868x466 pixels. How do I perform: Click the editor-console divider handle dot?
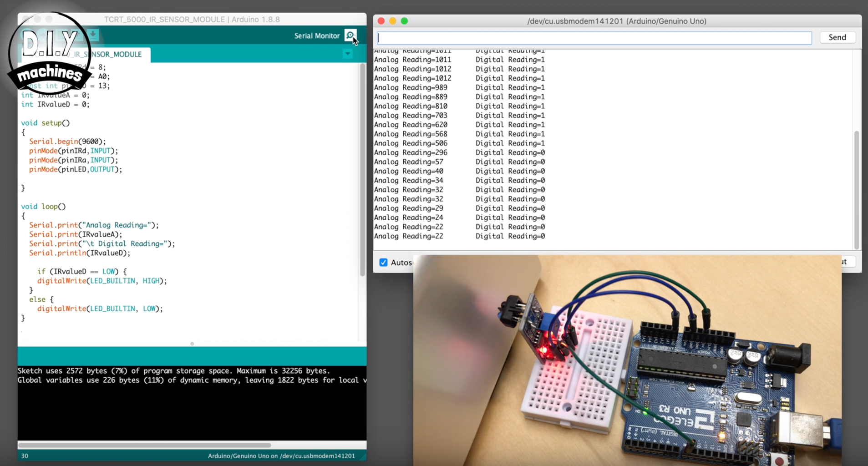tap(192, 344)
